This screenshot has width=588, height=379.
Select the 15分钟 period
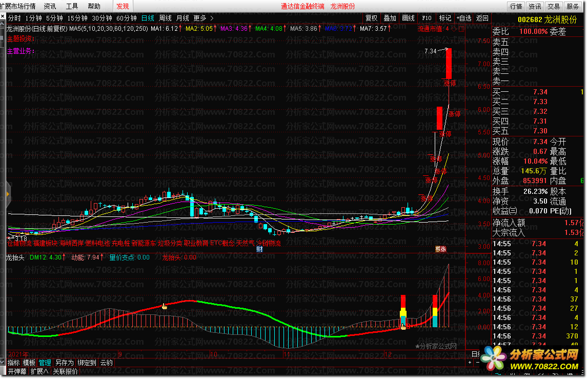(77, 18)
